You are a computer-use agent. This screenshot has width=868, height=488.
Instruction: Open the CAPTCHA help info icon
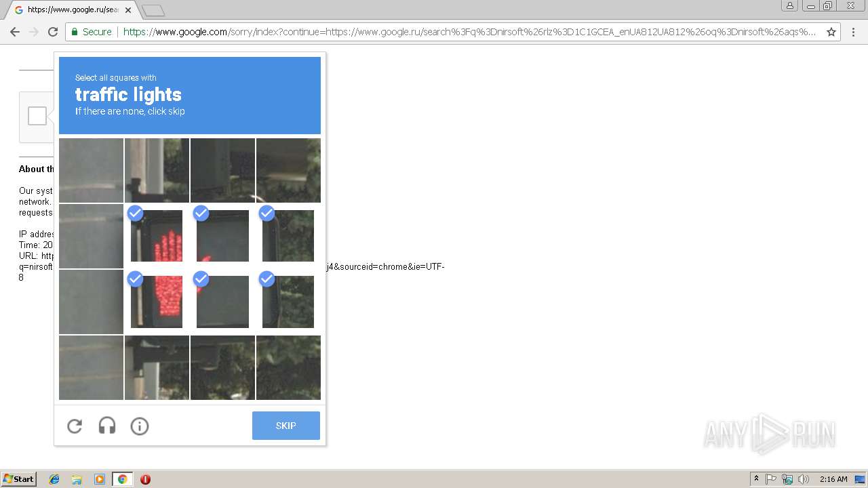click(140, 426)
